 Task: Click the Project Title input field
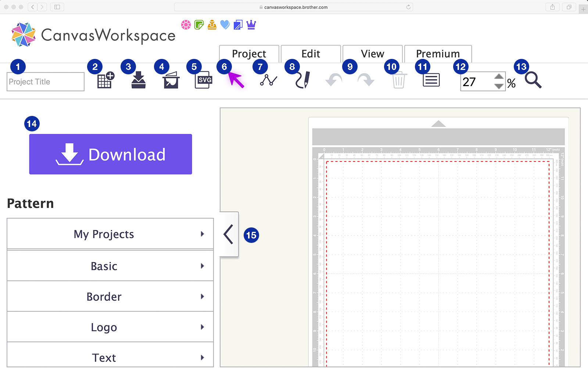coord(45,81)
